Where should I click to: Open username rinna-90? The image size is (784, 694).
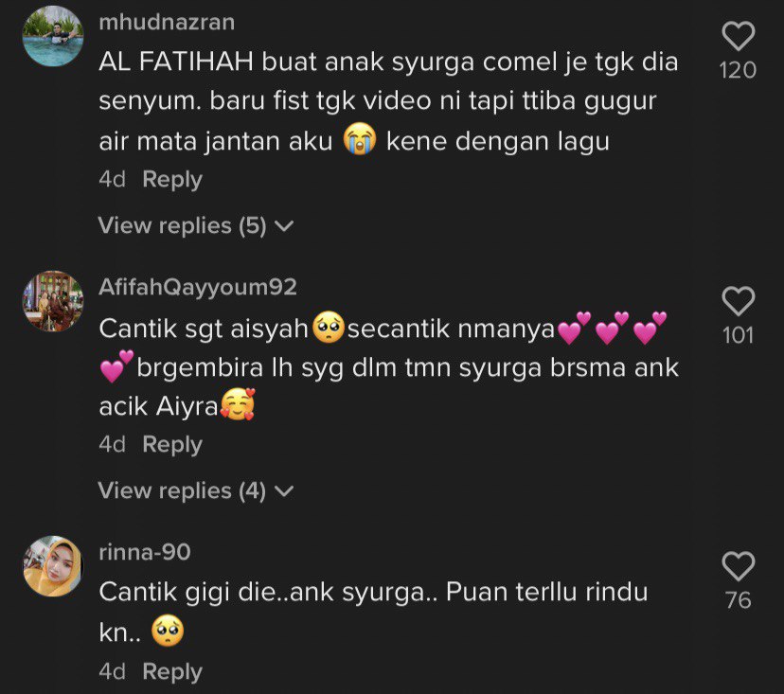(x=145, y=553)
